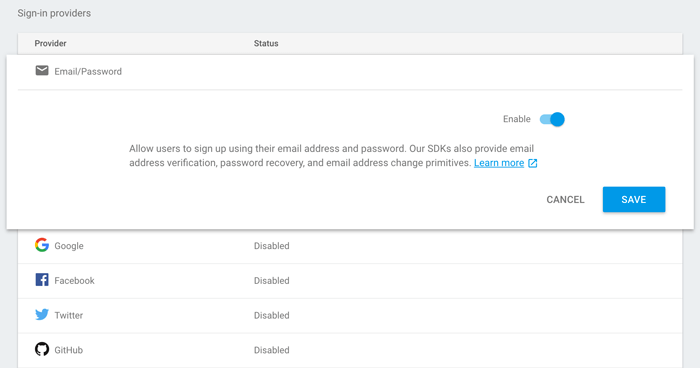700x368 pixels.
Task: Click the Disabled status for Google
Action: (x=271, y=246)
